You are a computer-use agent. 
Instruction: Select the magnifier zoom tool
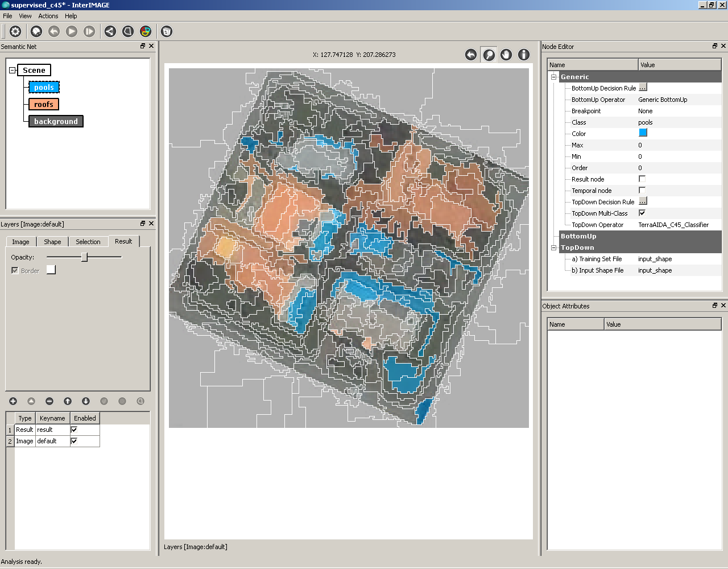(x=489, y=55)
